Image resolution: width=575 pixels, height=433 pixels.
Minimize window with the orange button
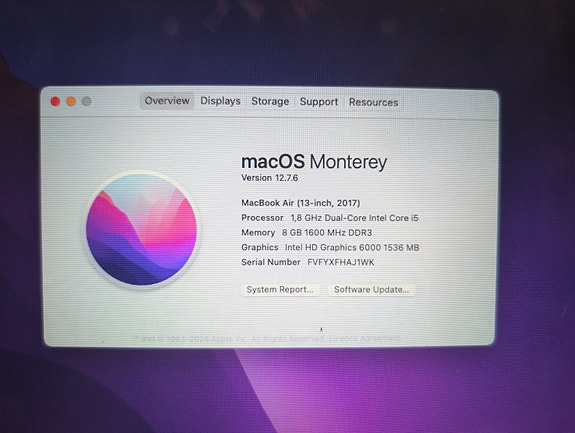71,102
